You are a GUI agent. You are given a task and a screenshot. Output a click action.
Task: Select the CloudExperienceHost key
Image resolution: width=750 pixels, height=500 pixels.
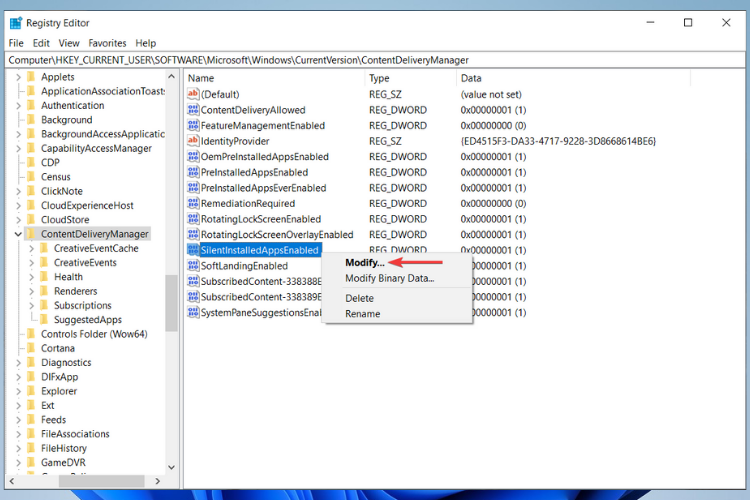pos(87,205)
